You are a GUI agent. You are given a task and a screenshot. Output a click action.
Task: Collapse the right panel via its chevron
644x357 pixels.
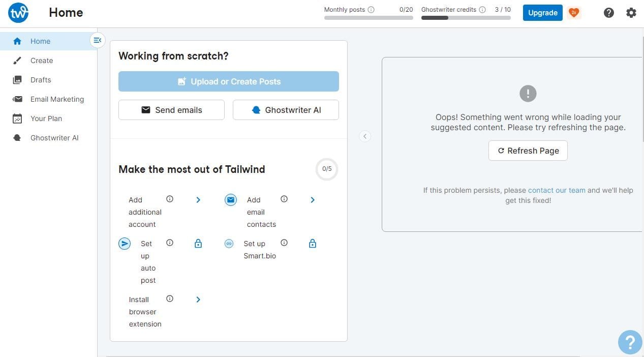[x=365, y=136]
